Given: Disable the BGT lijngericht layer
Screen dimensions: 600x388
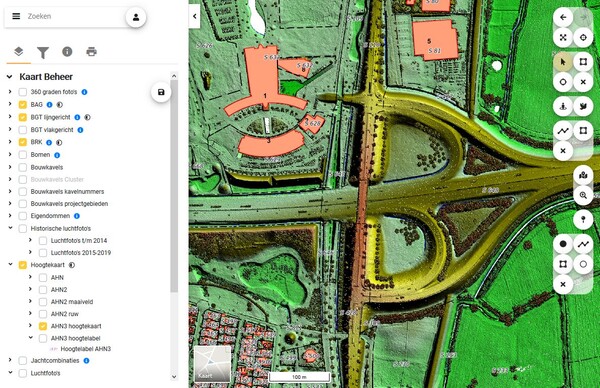Looking at the screenshot, I should (23, 117).
